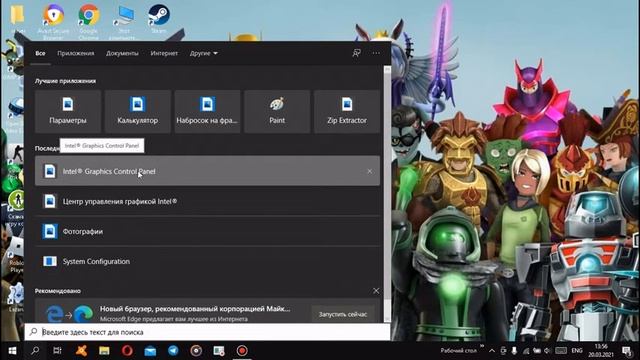The height and width of the screenshot is (360, 640).
Task: Open the Zip Extractor tile
Action: [347, 111]
